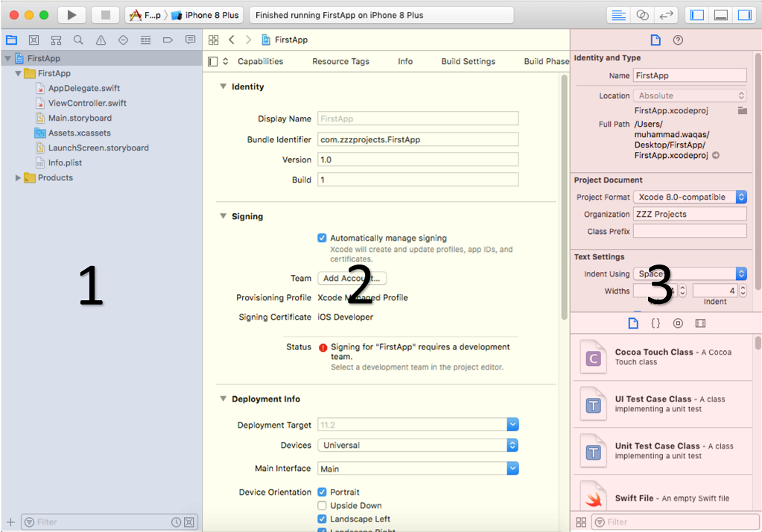762x532 pixels.
Task: Open the Breakpoint navigator
Action: tap(168, 40)
